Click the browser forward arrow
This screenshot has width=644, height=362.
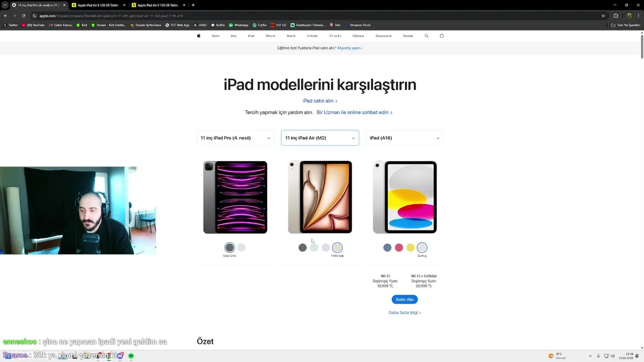(x=14, y=16)
